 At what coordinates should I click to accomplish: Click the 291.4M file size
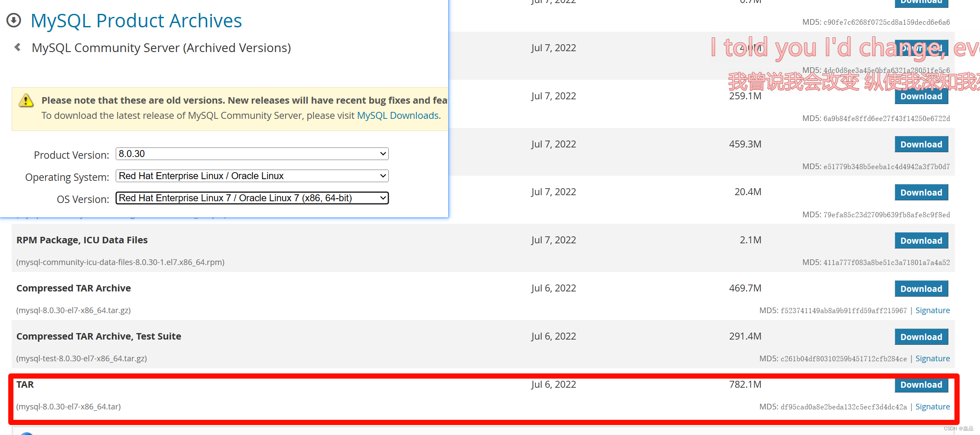[x=745, y=336]
